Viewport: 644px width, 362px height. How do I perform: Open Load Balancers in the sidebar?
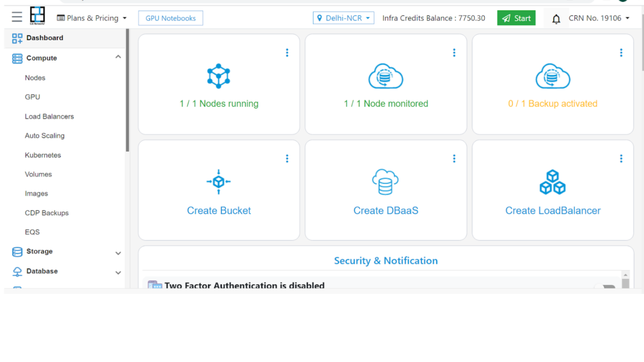tap(49, 117)
